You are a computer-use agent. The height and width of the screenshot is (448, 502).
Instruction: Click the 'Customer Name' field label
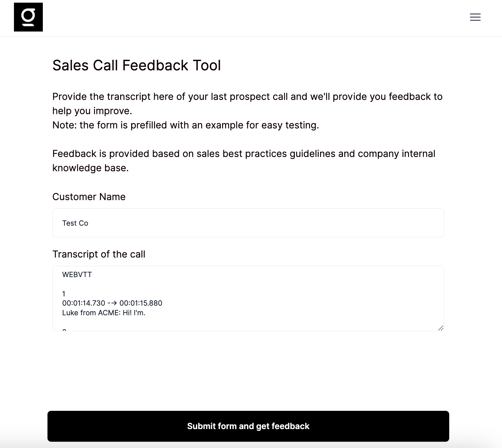[x=89, y=197]
